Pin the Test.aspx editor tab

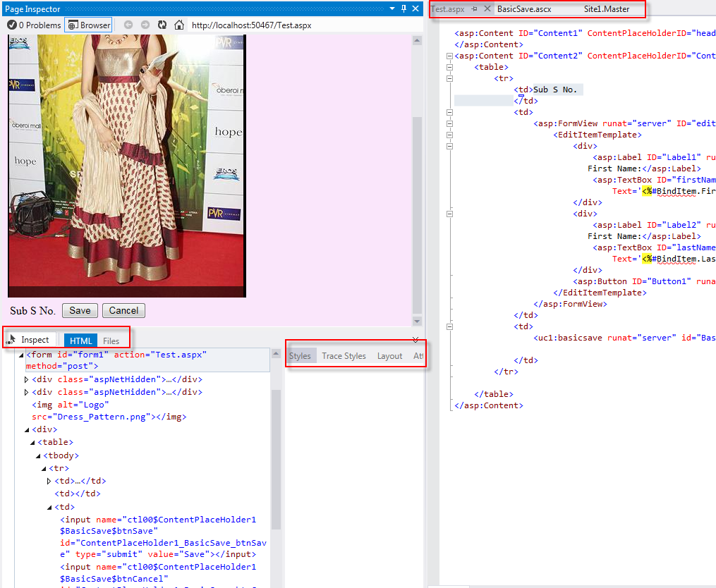pyautogui.click(x=475, y=8)
